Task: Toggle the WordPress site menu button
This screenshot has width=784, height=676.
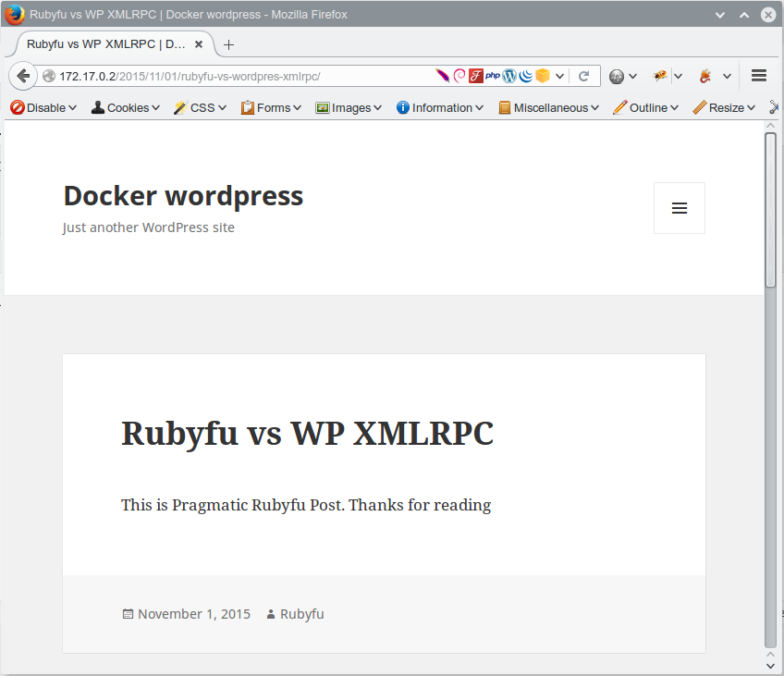Action: [x=679, y=208]
